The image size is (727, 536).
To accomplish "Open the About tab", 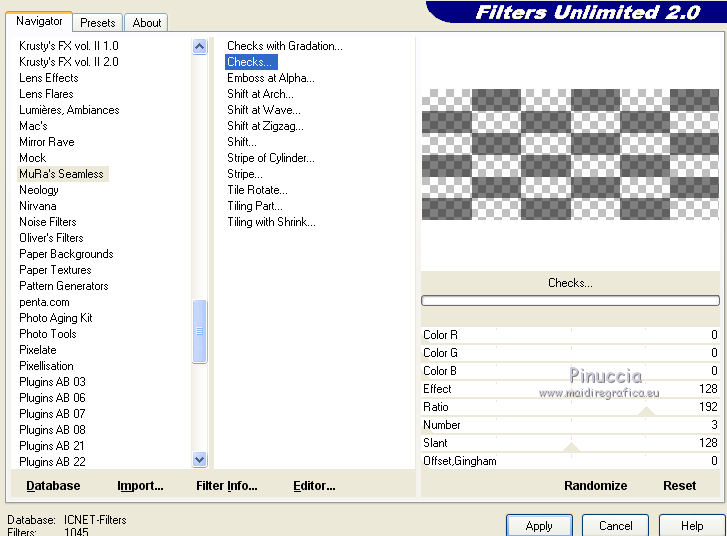I will point(147,23).
